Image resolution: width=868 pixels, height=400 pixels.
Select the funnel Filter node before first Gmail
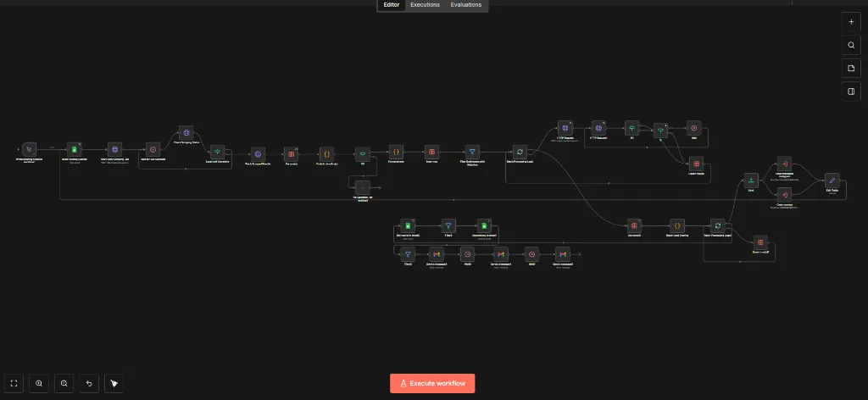[408, 254]
